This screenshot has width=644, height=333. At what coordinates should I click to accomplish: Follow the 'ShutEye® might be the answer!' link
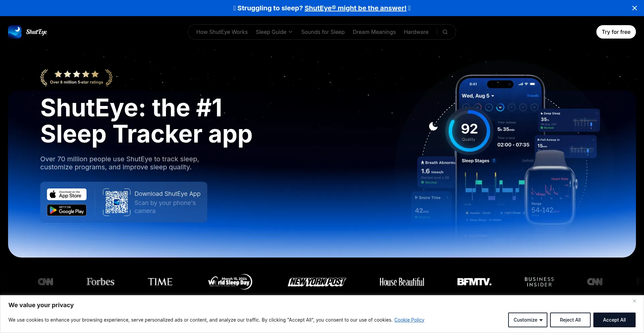coord(356,8)
